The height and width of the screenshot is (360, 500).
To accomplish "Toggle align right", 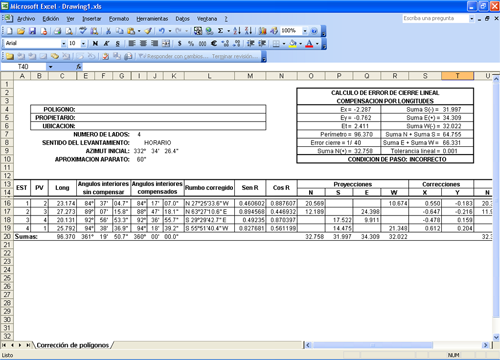I will [154, 43].
